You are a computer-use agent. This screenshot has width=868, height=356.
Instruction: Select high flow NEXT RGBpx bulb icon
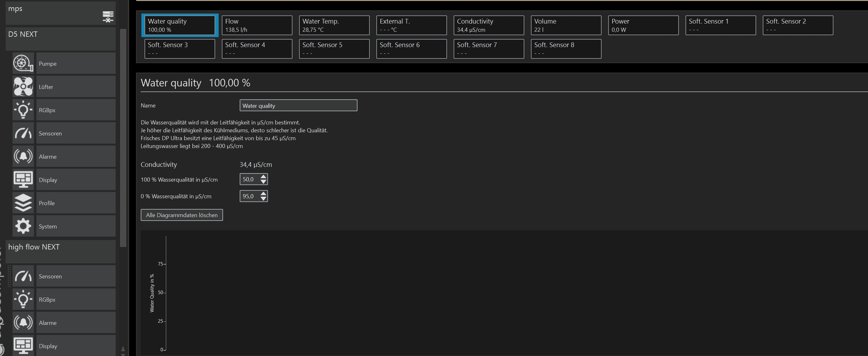pyautogui.click(x=23, y=299)
